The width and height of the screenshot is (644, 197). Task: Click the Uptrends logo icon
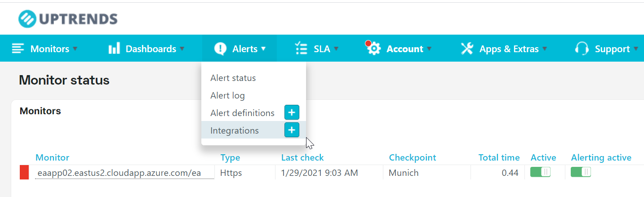[27, 19]
